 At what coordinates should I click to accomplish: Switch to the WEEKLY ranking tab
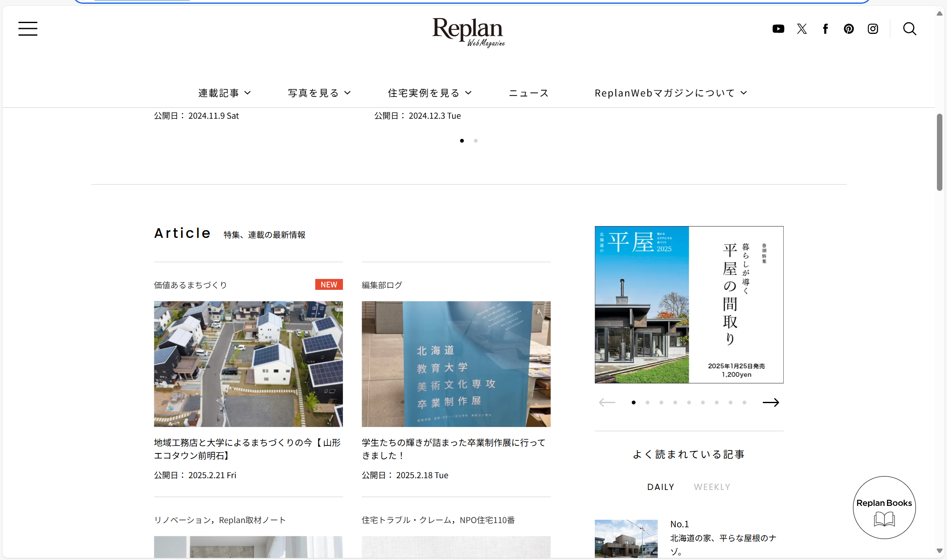coord(712,487)
